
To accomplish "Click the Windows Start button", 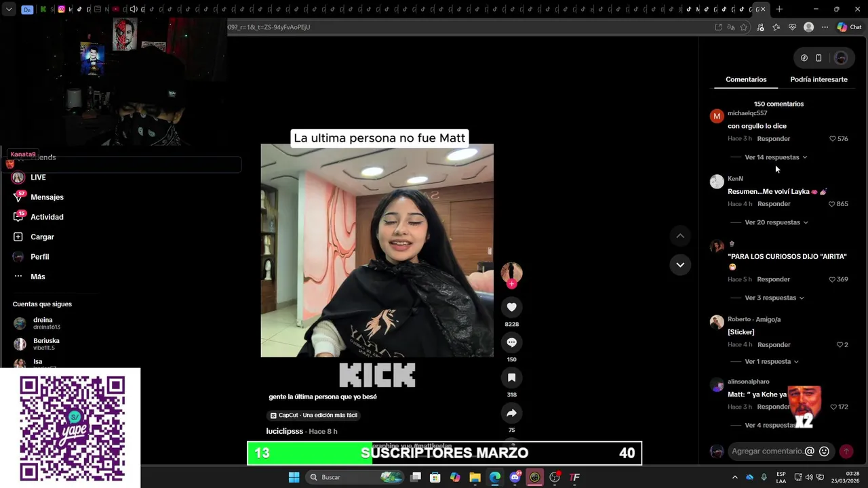I will point(294,477).
